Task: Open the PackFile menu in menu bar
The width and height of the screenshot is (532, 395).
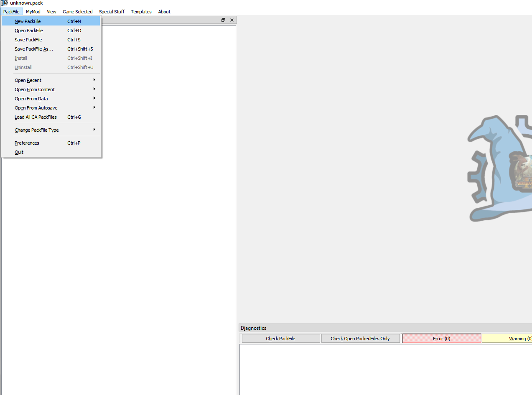Action: tap(11, 12)
